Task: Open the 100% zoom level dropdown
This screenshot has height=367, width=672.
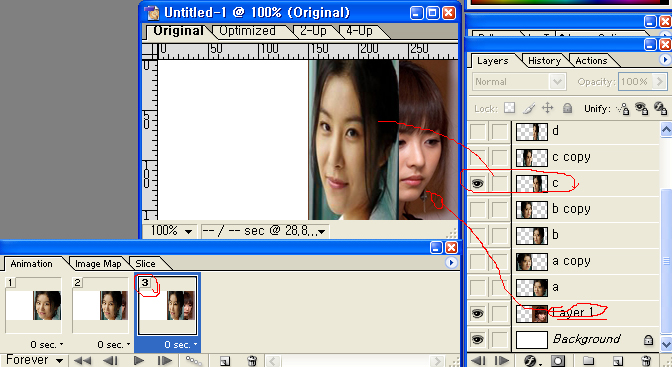Action: click(171, 231)
